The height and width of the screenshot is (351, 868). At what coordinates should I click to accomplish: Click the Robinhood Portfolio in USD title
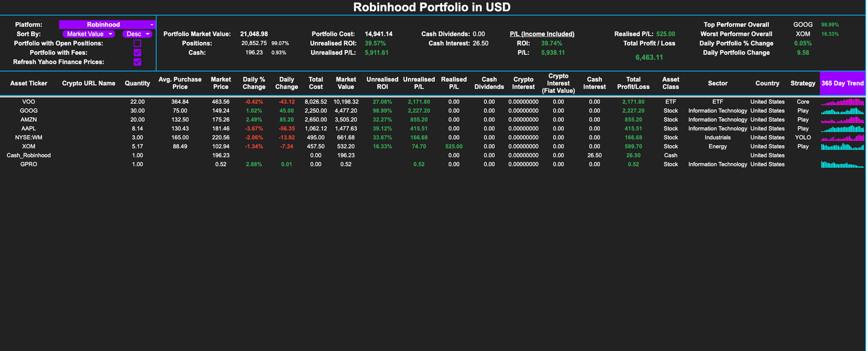pos(432,7)
